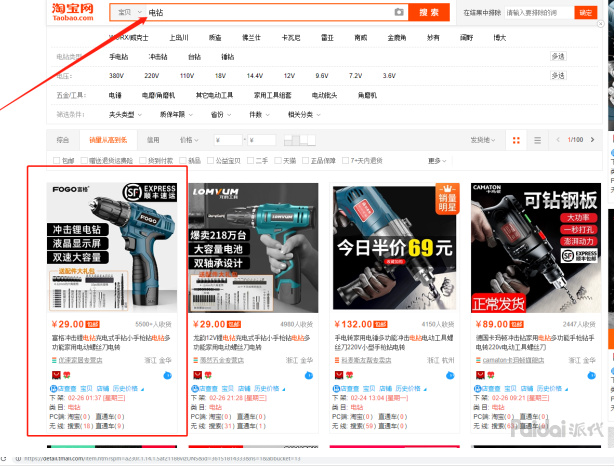Filter by 冲击钻 drill type
Viewport: 614px width, 468px height.
tap(158, 57)
